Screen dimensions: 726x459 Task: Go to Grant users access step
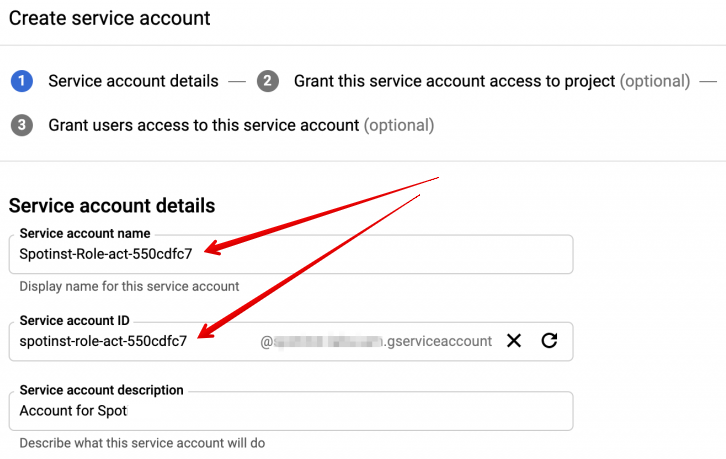pyautogui.click(x=203, y=125)
